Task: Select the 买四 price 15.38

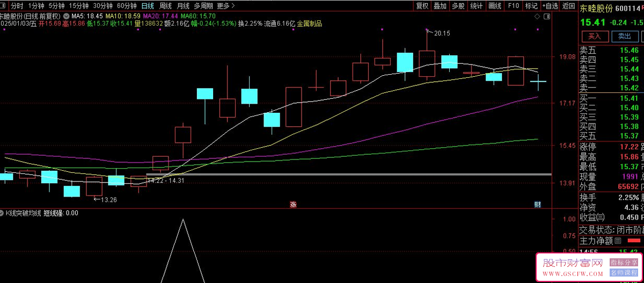Action: (x=630, y=127)
